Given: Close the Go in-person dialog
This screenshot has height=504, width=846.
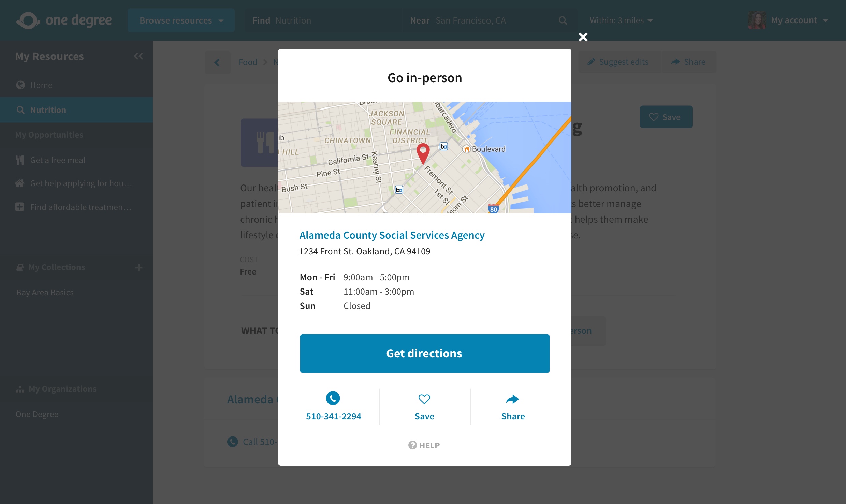Looking at the screenshot, I should [x=583, y=37].
